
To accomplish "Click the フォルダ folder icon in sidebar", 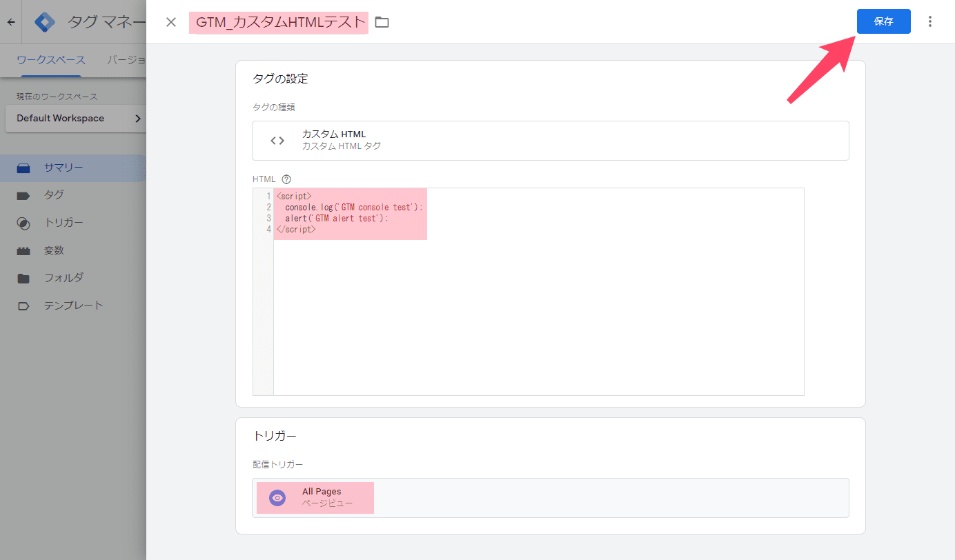I will click(23, 279).
